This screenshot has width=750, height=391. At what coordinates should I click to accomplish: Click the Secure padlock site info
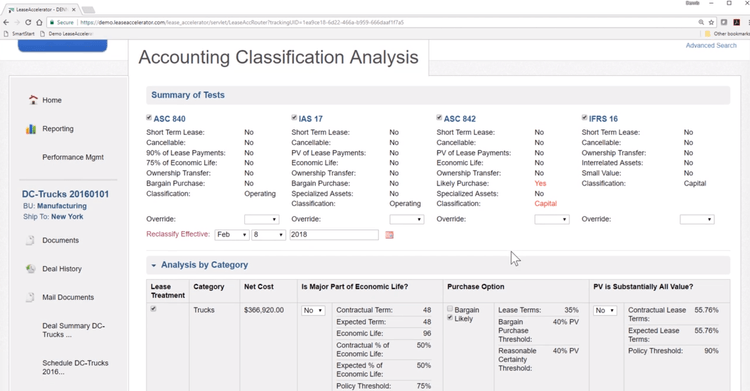click(x=62, y=22)
